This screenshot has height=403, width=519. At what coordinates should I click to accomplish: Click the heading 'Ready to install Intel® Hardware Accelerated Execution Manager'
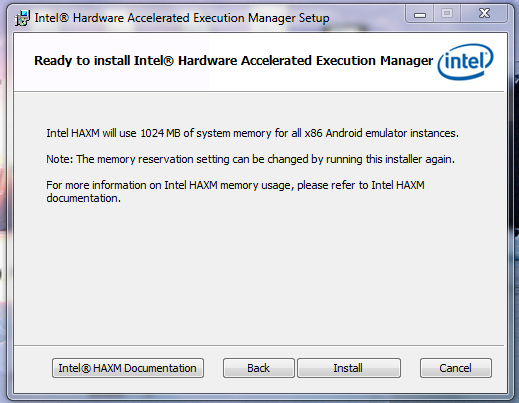pos(233,61)
